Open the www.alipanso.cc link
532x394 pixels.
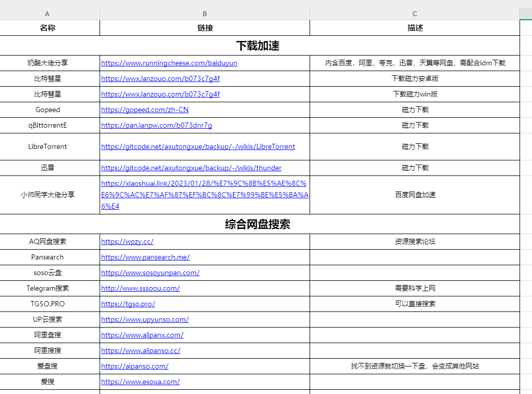(141, 350)
